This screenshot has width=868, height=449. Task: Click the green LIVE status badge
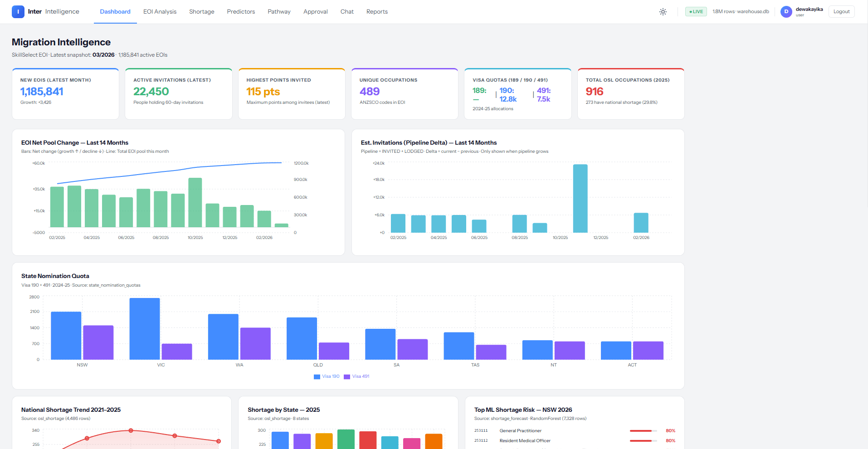tap(696, 12)
